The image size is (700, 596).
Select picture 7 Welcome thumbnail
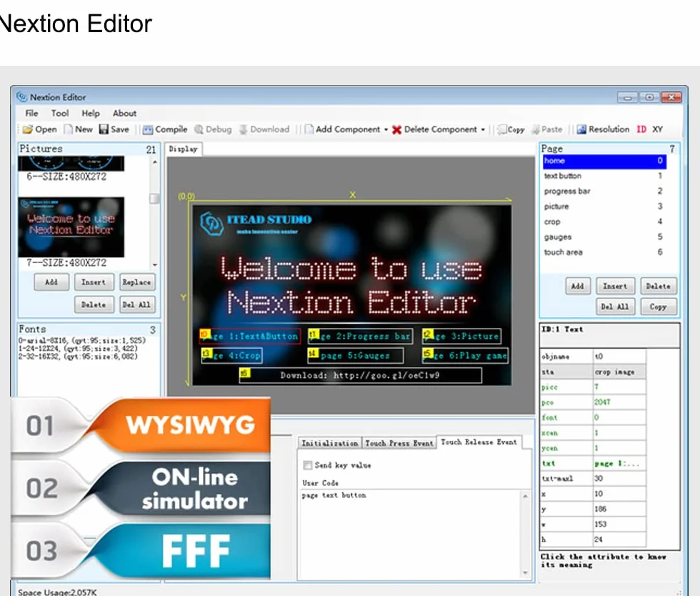(71, 227)
